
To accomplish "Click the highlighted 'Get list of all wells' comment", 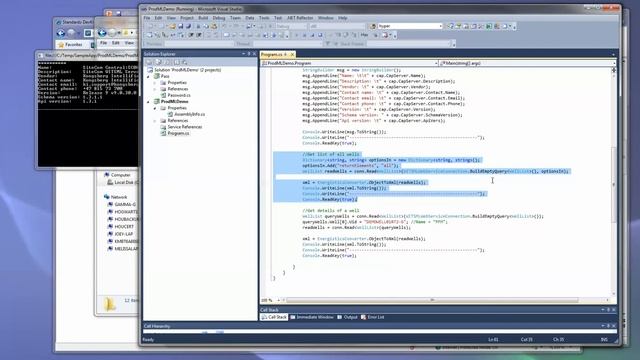I will [331, 154].
